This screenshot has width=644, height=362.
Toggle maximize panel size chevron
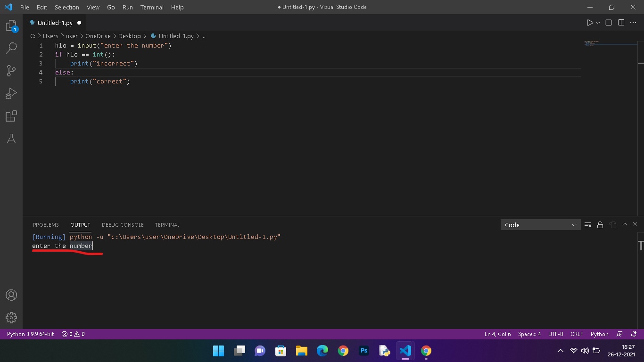click(x=624, y=225)
